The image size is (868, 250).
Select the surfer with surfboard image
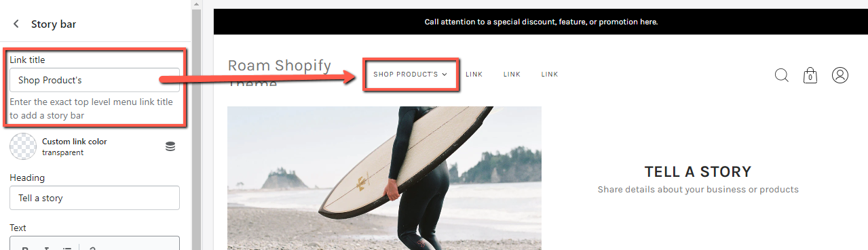click(384, 178)
